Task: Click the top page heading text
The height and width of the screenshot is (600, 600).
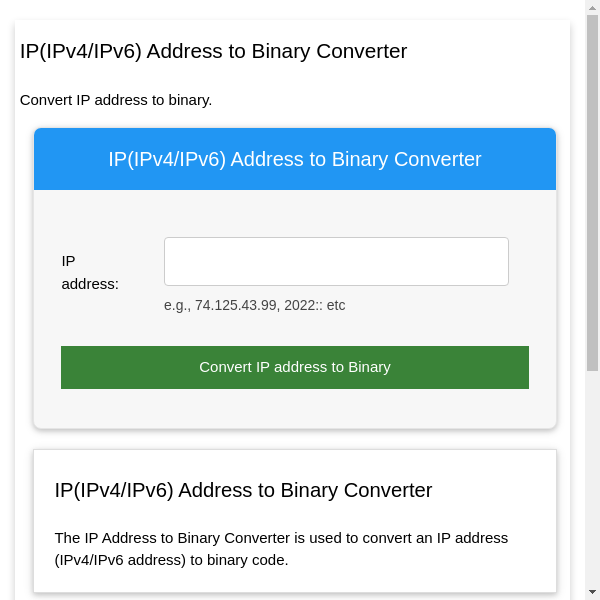Action: pyautogui.click(x=213, y=51)
